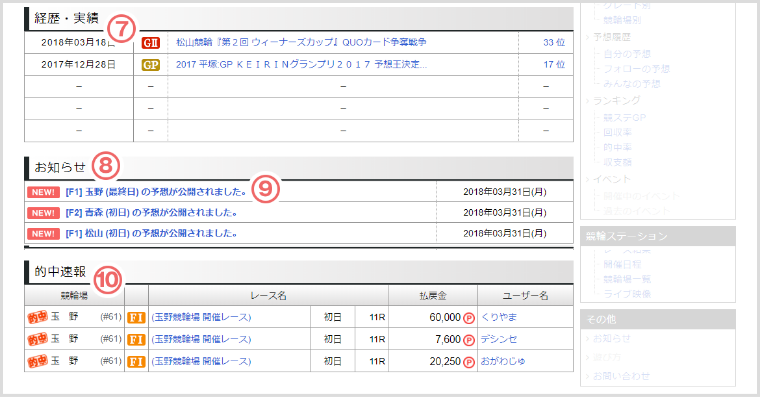This screenshot has height=397, width=760.
Task: Click the red GII grade badge
Action: [151, 43]
